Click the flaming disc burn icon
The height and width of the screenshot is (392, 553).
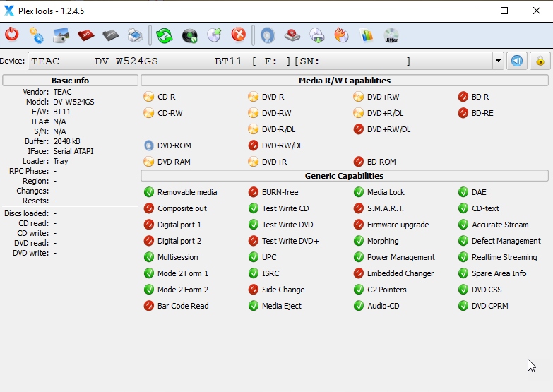click(341, 35)
